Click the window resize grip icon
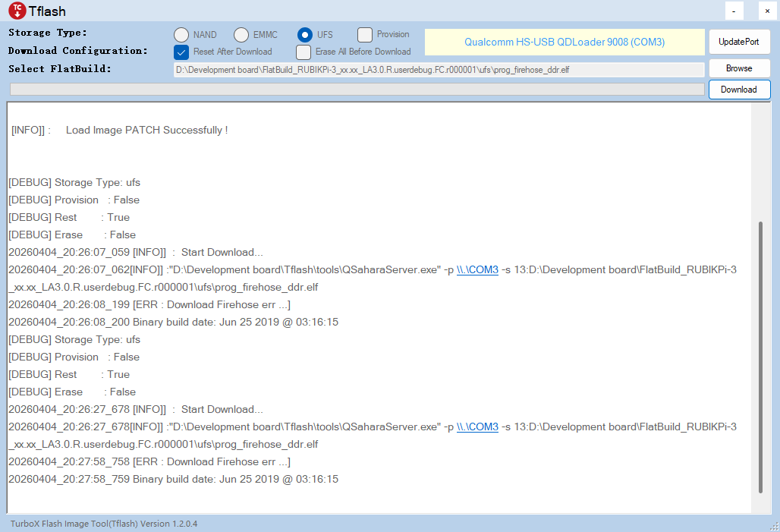This screenshot has height=532, width=780. (x=775, y=527)
